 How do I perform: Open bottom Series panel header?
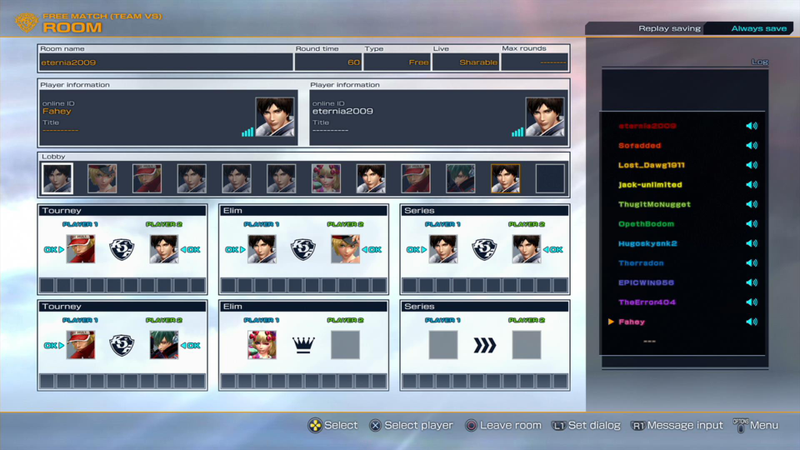[485, 306]
